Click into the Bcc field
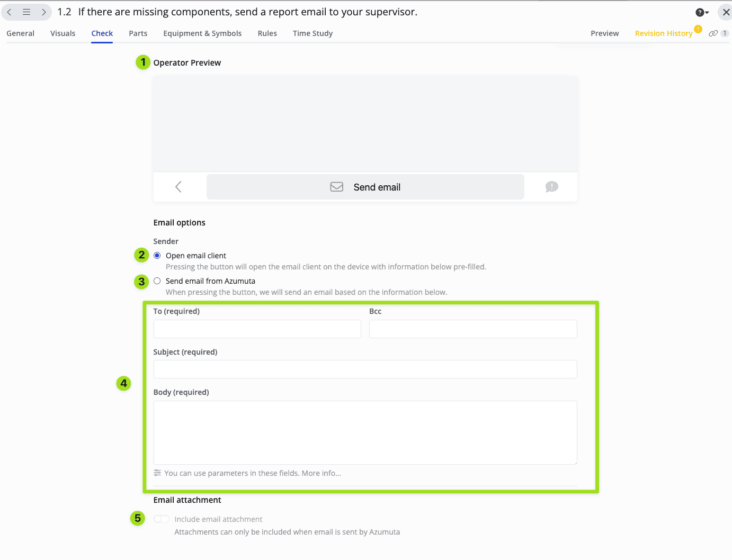732x560 pixels. point(472,329)
